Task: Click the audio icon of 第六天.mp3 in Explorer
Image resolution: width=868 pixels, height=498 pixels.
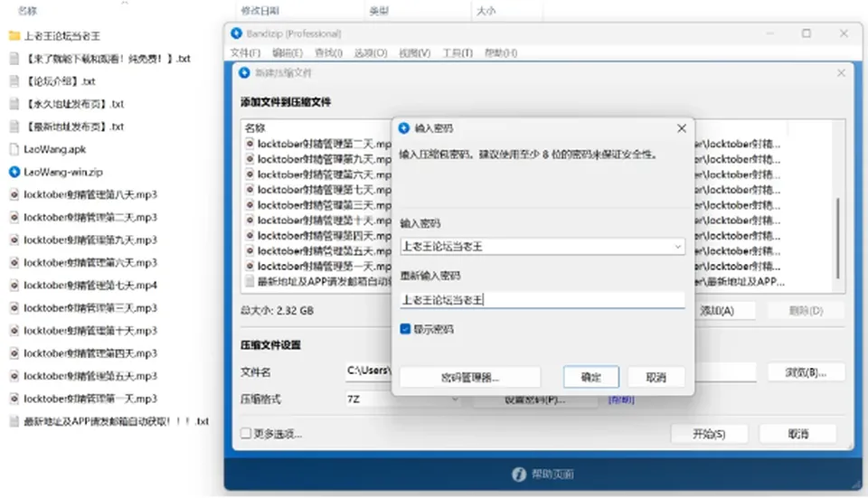Action: (x=14, y=263)
